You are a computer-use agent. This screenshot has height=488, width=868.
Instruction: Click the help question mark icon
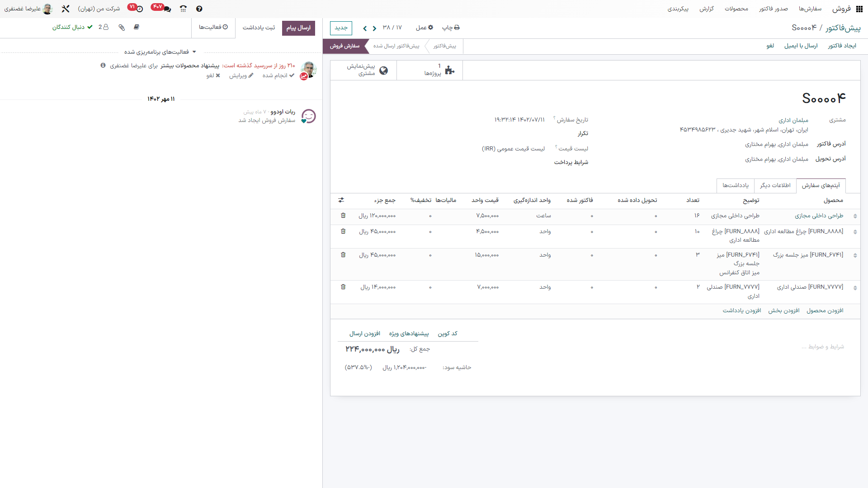[199, 9]
